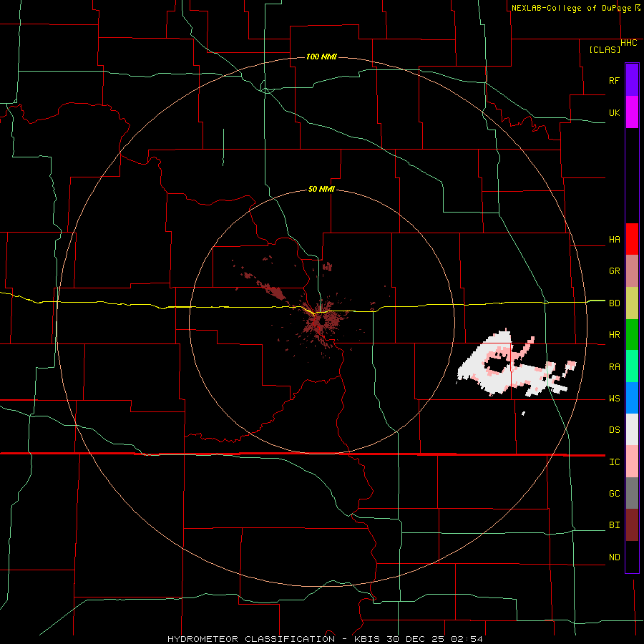Click the [CLAS] legend header
Viewport: 644px width, 644px height.
(x=605, y=50)
